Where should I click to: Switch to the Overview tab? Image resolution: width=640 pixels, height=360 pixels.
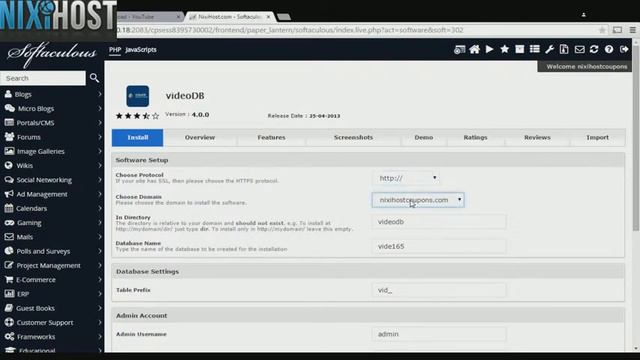pyautogui.click(x=200, y=138)
